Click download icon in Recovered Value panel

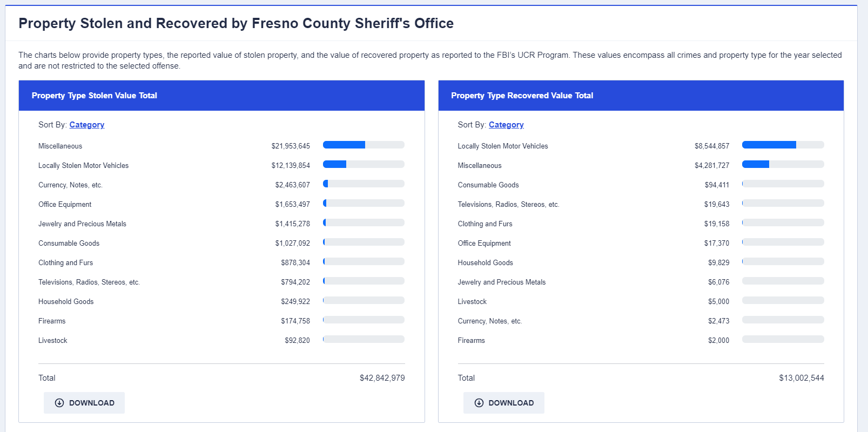479,403
